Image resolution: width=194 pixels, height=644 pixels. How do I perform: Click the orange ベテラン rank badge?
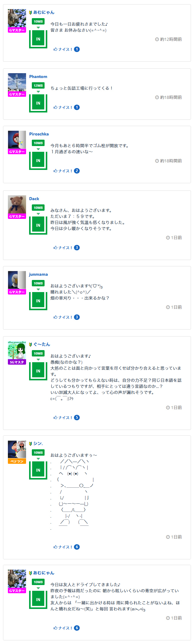17,461
